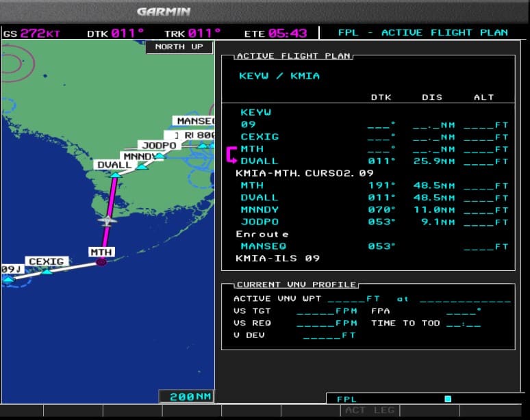Click the cyan page indicator square beside FPL

[448, 399]
